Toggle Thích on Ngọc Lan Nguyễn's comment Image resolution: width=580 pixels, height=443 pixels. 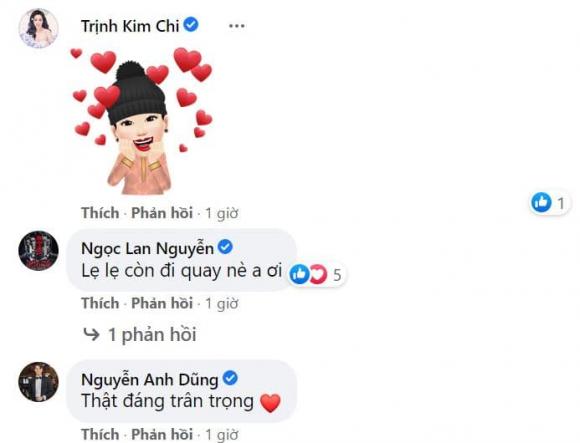click(x=100, y=303)
